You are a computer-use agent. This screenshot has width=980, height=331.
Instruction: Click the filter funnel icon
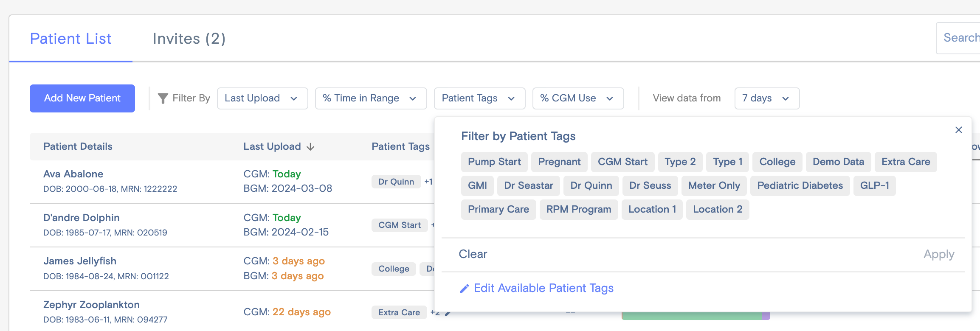pos(163,98)
